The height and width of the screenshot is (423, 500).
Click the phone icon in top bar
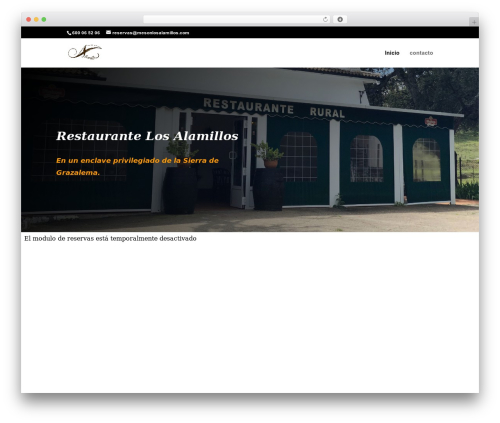point(69,33)
